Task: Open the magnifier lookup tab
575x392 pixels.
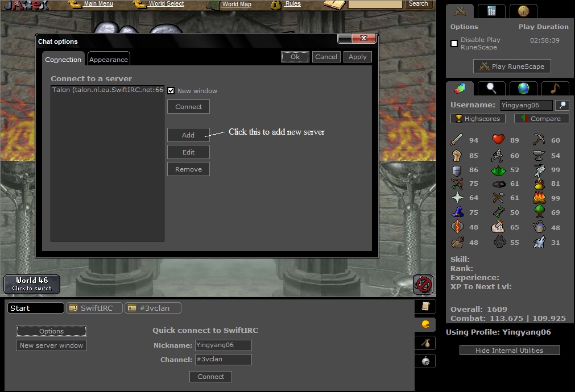Action: point(491,88)
